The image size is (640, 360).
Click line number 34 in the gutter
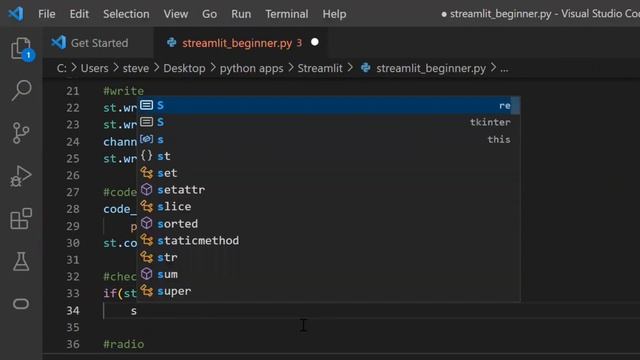(x=73, y=311)
